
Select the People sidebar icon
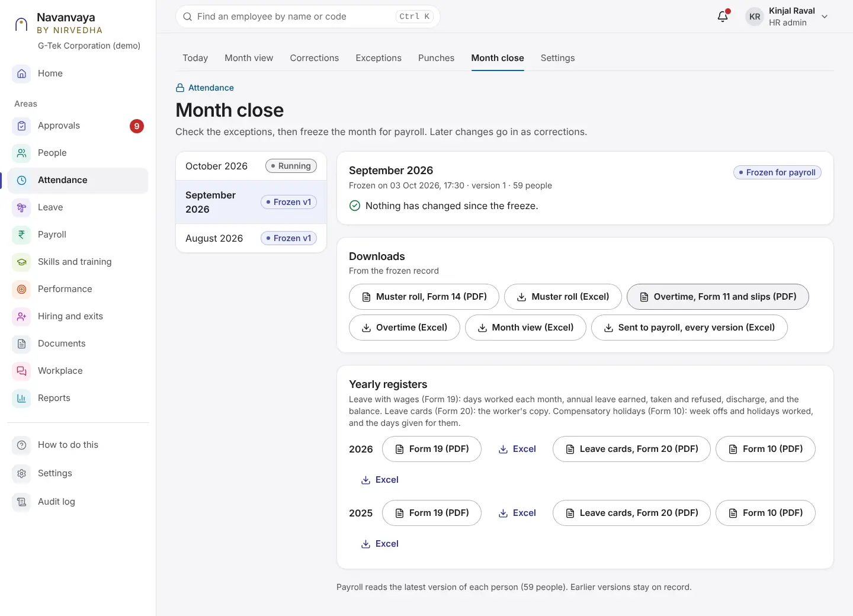click(22, 153)
